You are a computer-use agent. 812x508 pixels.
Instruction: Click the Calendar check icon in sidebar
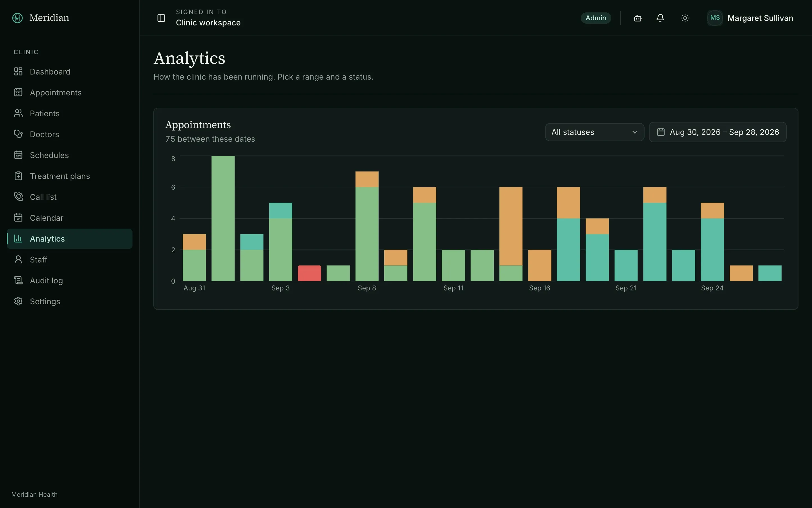pos(18,218)
